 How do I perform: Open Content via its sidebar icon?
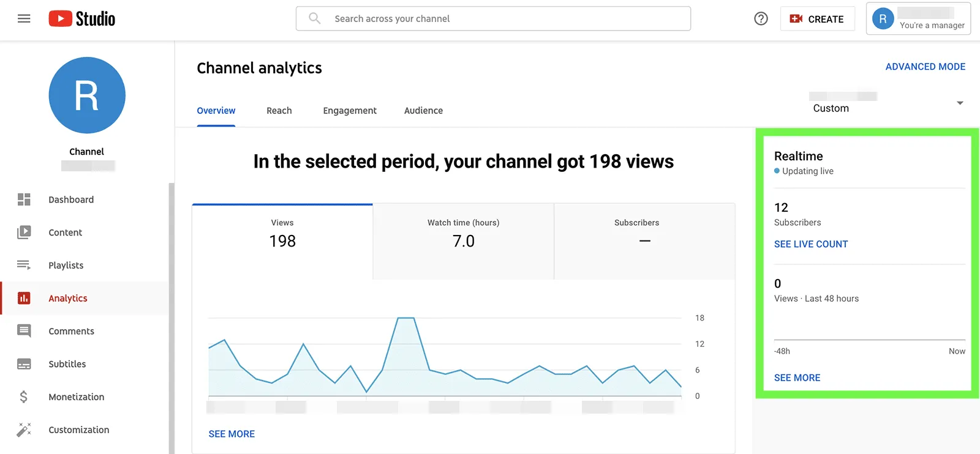24,233
